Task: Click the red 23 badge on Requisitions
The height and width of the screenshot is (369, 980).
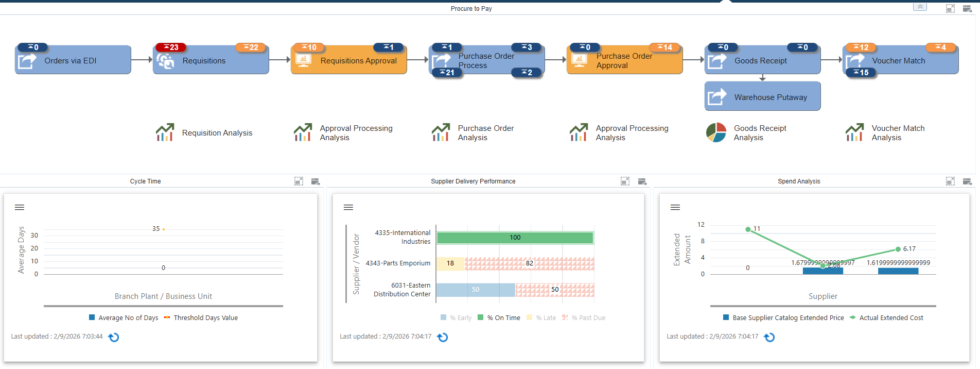Action: click(x=171, y=47)
